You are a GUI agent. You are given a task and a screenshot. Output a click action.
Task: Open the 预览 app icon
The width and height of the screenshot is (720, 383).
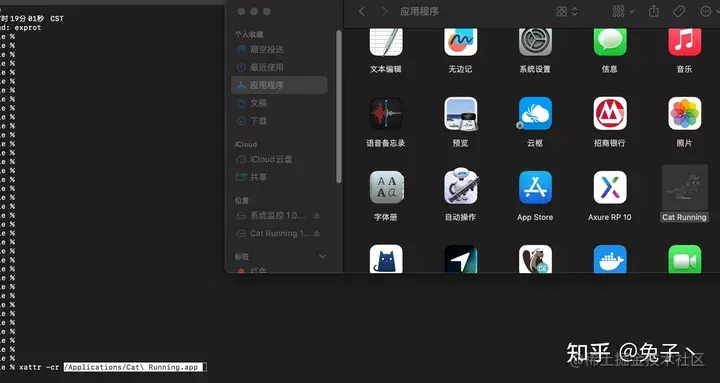[x=460, y=113]
